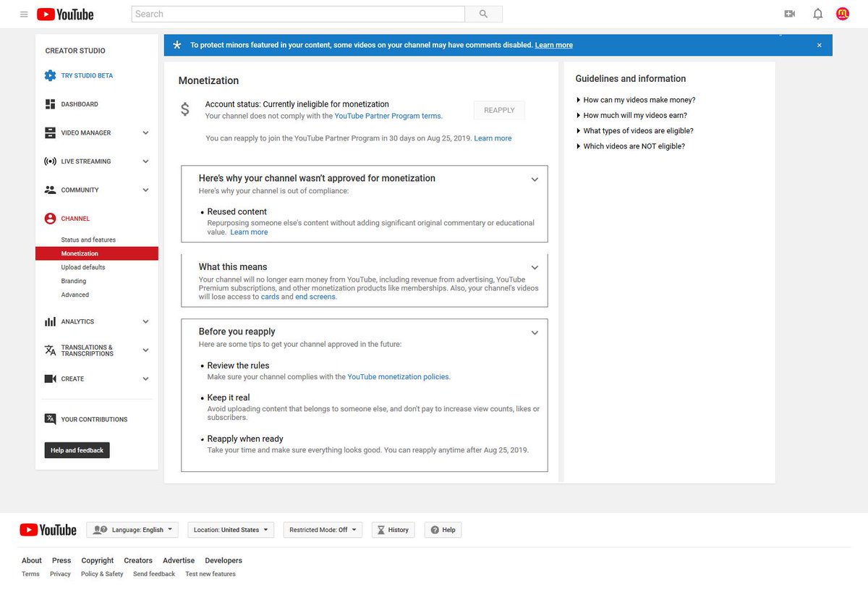Viewport: 868px width, 595px height.
Task: Expand 'How much will my videos earn?'
Action: click(x=631, y=115)
